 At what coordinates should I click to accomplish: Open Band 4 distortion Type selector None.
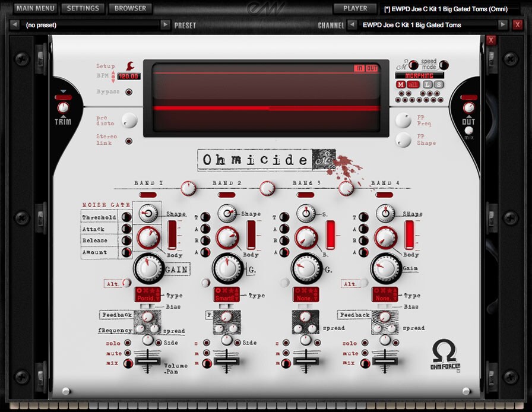tap(385, 294)
